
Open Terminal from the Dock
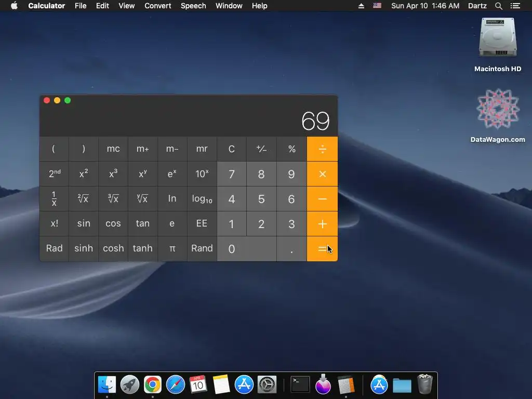(x=300, y=385)
